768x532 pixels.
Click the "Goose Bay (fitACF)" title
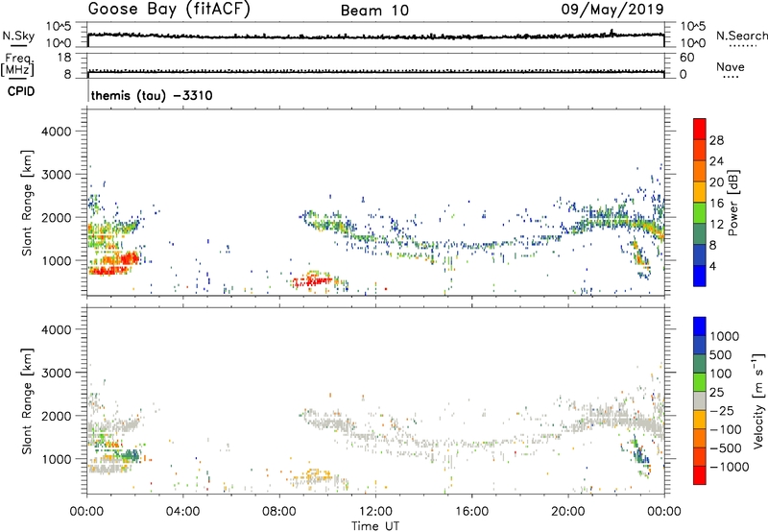click(169, 10)
